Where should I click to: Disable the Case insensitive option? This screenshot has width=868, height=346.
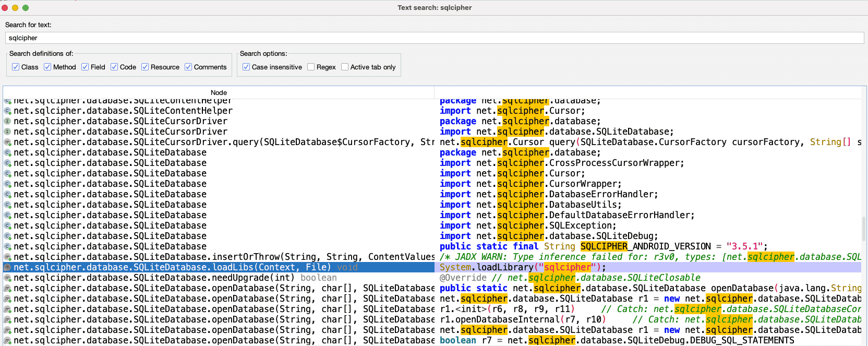click(246, 67)
